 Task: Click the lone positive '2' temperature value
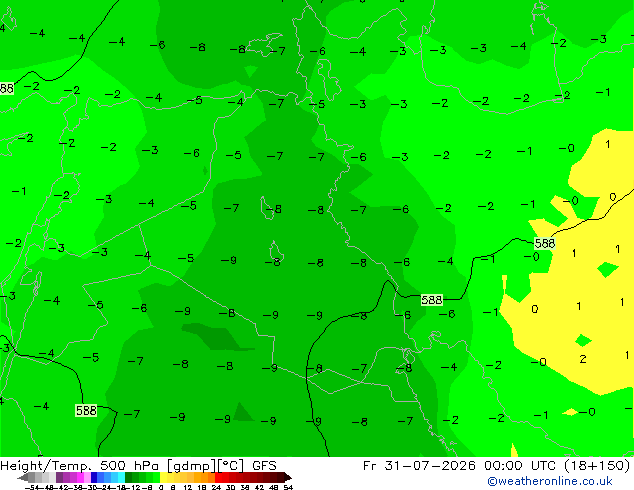tap(583, 359)
